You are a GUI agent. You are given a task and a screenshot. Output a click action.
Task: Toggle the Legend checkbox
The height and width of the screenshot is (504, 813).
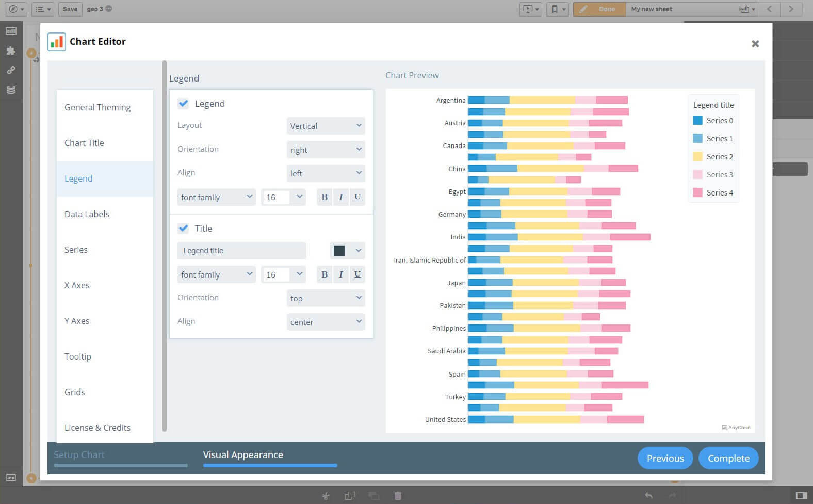[183, 103]
